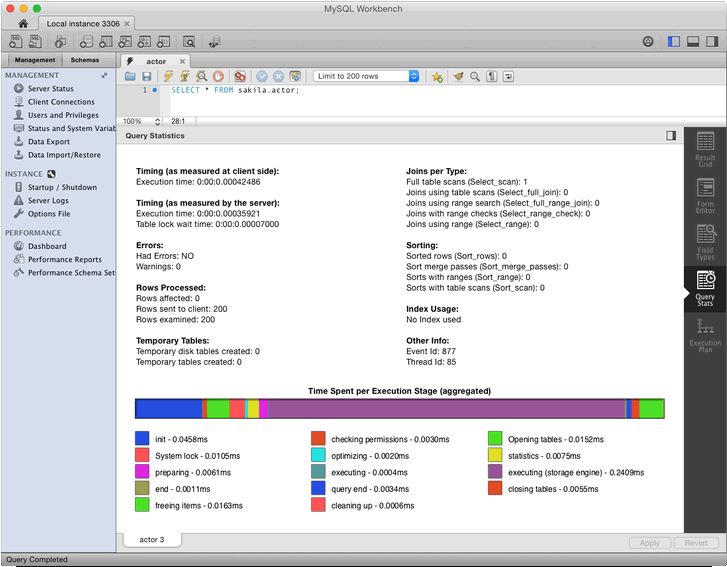Switch to the Field Types view

pyautogui.click(x=705, y=243)
